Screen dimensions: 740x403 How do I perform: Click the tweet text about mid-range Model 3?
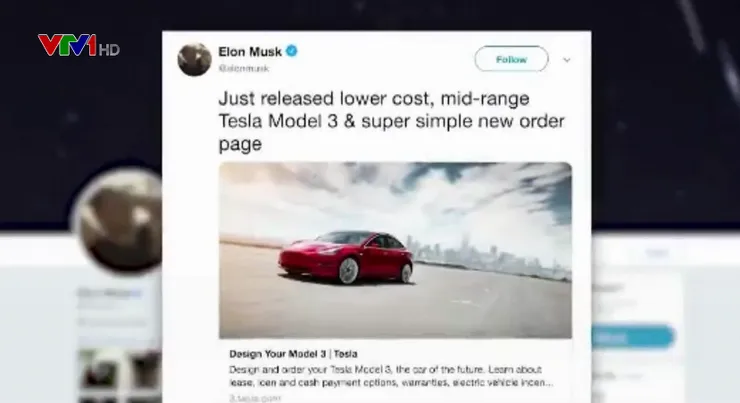(x=391, y=121)
